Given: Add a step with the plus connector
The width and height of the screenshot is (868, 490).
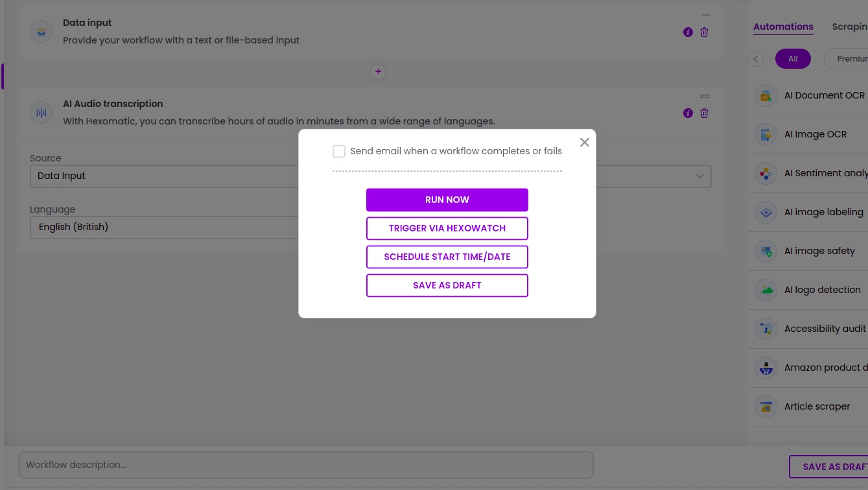Looking at the screenshot, I should tap(378, 71).
